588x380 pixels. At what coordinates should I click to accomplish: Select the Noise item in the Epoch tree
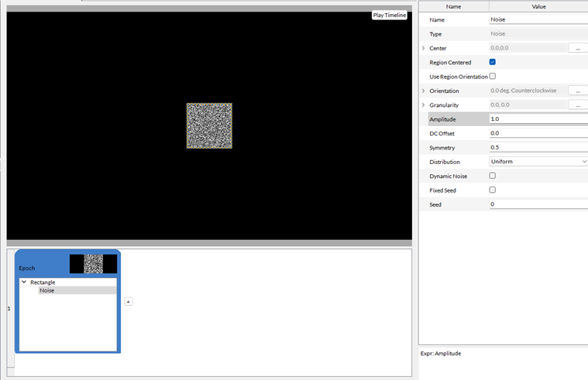(x=47, y=290)
